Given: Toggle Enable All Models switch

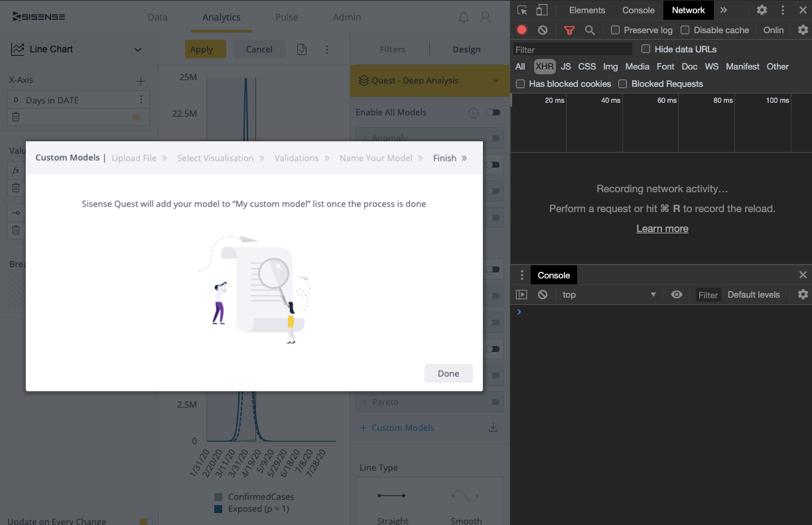Looking at the screenshot, I should click(493, 113).
